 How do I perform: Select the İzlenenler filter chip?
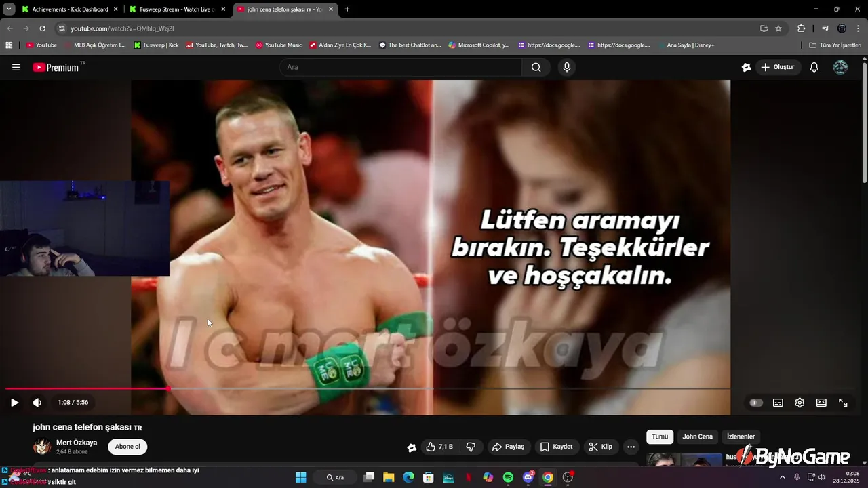pos(741,436)
